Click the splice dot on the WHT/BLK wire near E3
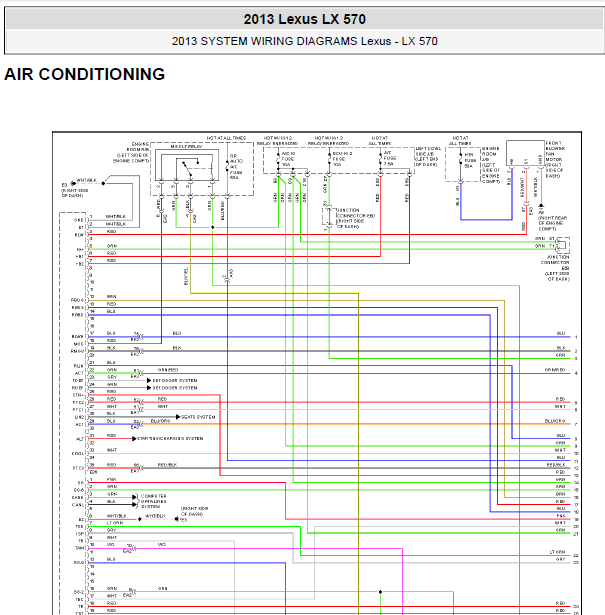The height and width of the screenshot is (615, 605). click(103, 183)
